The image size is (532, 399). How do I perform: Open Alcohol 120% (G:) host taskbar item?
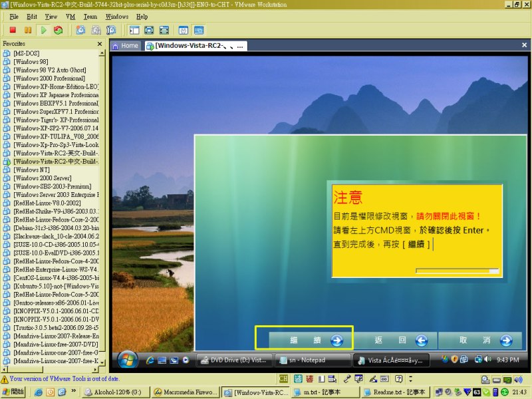tap(116, 392)
